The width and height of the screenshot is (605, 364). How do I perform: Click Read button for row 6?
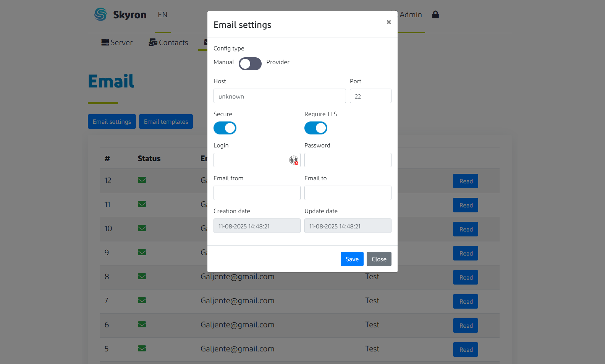(466, 325)
